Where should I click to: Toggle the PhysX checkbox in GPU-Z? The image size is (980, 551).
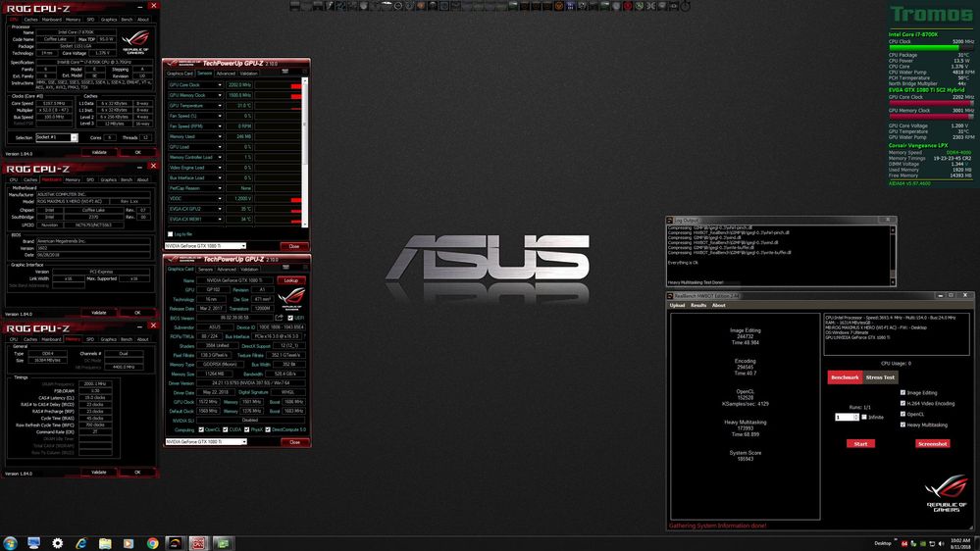point(247,429)
